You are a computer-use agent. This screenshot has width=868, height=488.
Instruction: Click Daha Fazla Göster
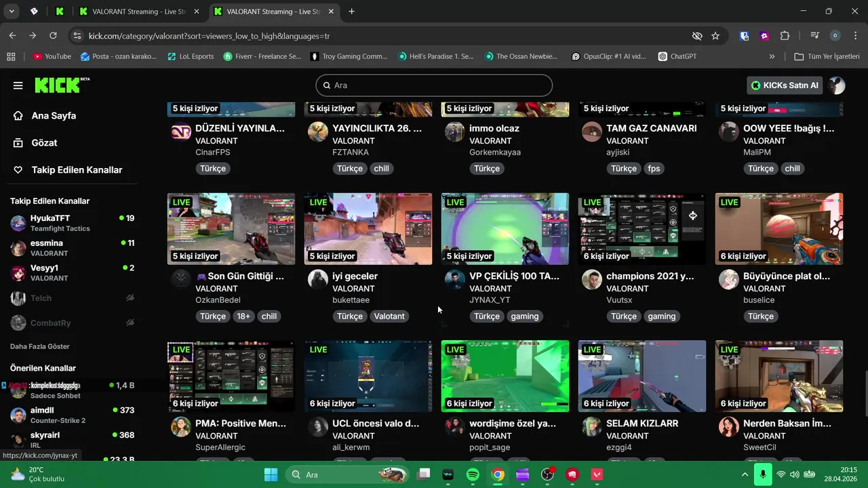pos(40,346)
